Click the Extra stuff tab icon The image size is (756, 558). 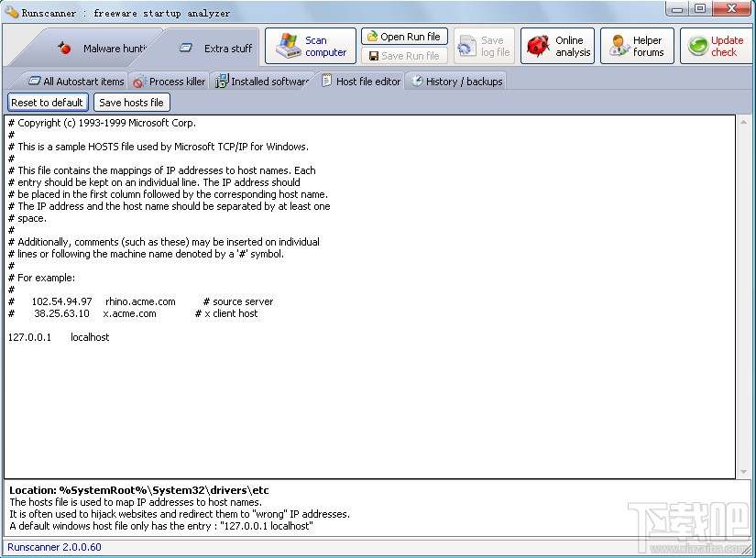186,48
